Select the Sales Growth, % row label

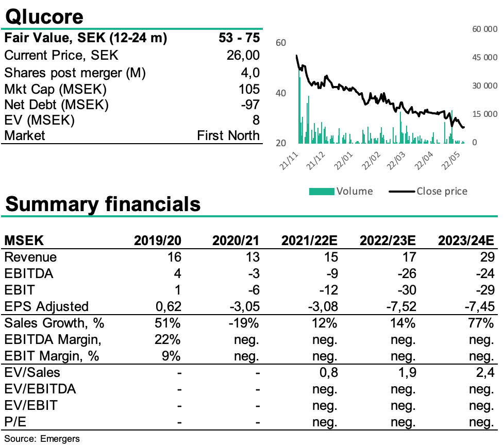tap(54, 323)
